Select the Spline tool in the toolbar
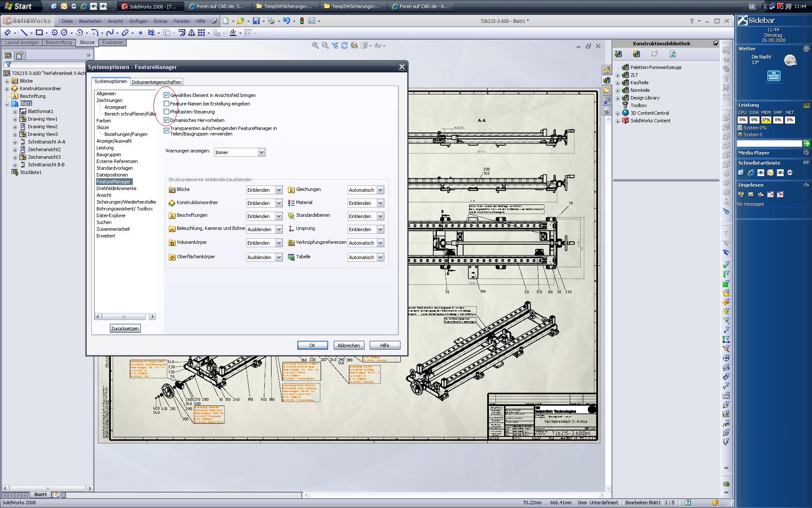Screen dimensions: 812x508 (x=110, y=33)
